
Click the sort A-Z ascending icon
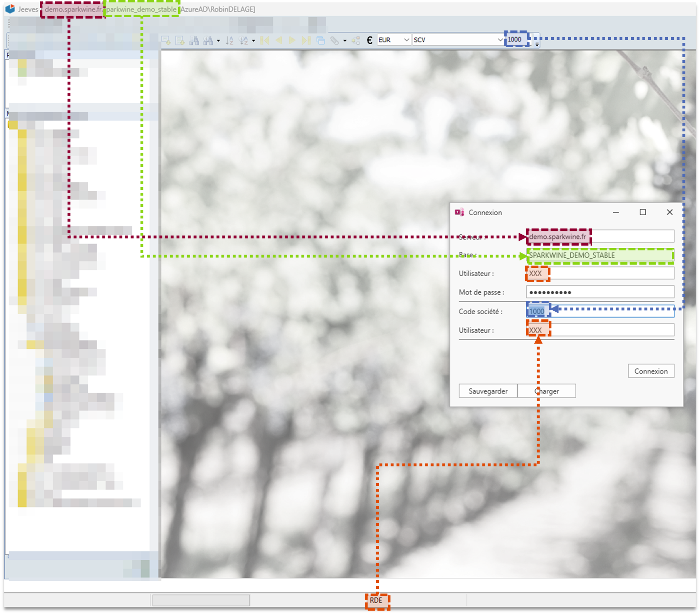pyautogui.click(x=229, y=40)
